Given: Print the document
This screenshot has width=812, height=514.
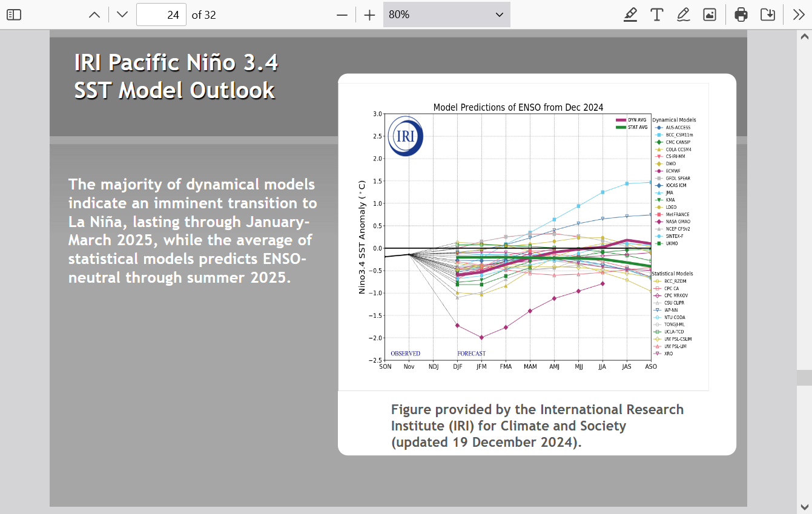Looking at the screenshot, I should 741,15.
